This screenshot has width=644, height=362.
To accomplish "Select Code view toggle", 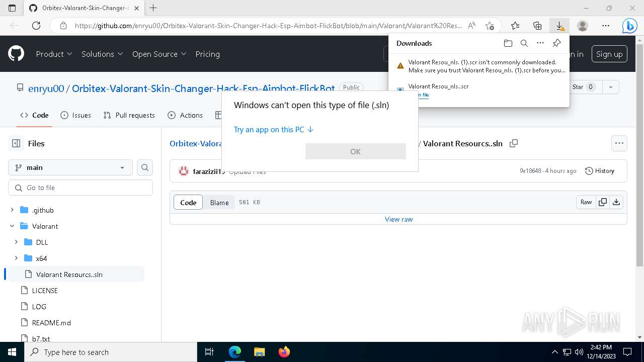I will click(x=188, y=202).
